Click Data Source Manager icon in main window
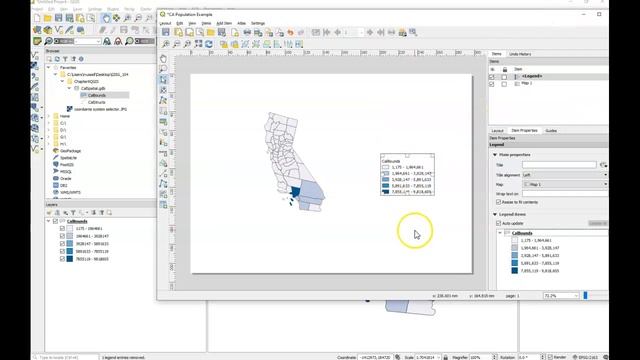 [38, 30]
